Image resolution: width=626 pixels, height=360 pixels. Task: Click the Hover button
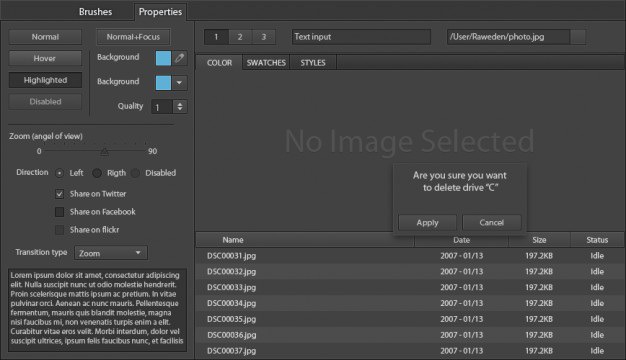click(x=45, y=58)
